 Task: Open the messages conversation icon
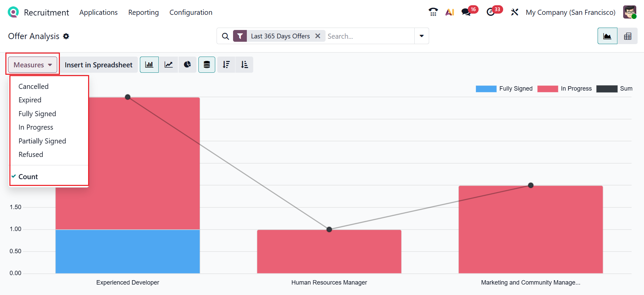[466, 12]
